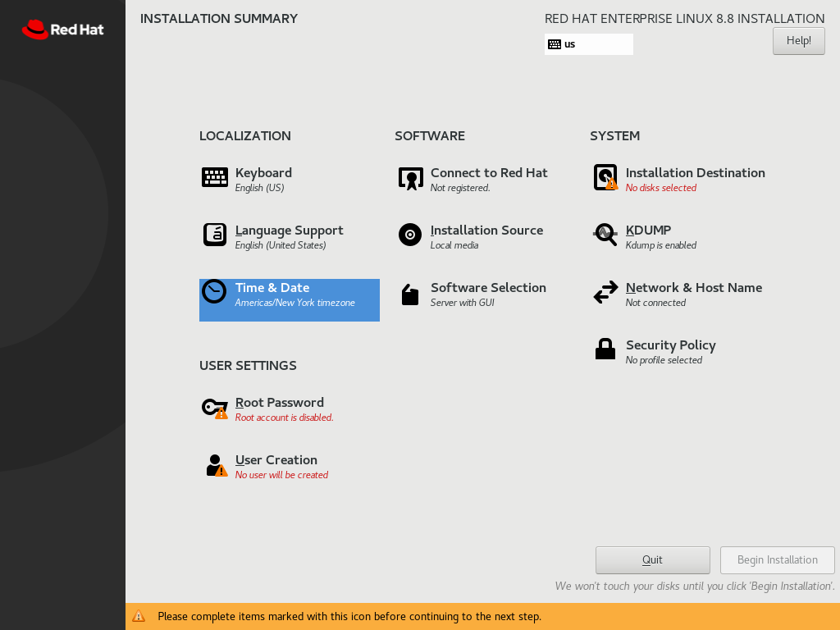Screen dimensions: 840x630
Task: Click the Connect to Red Hat certificate icon
Action: pyautogui.click(x=411, y=178)
